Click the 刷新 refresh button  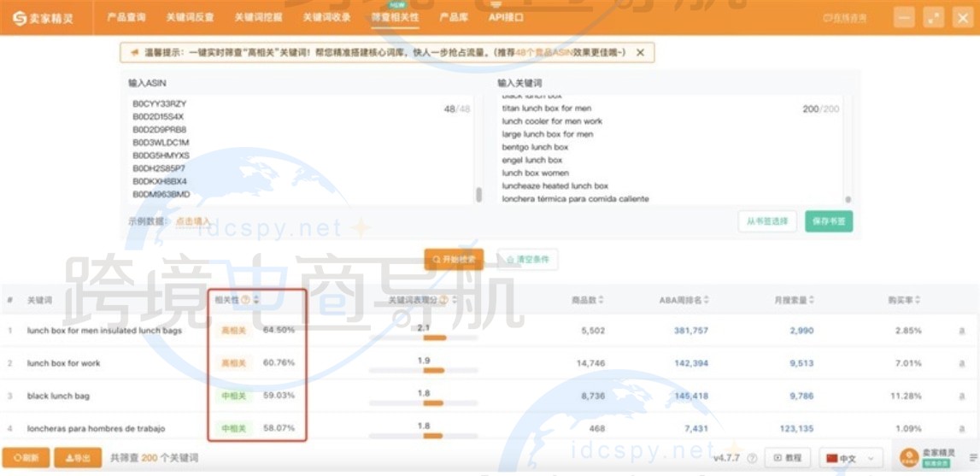[x=26, y=458]
